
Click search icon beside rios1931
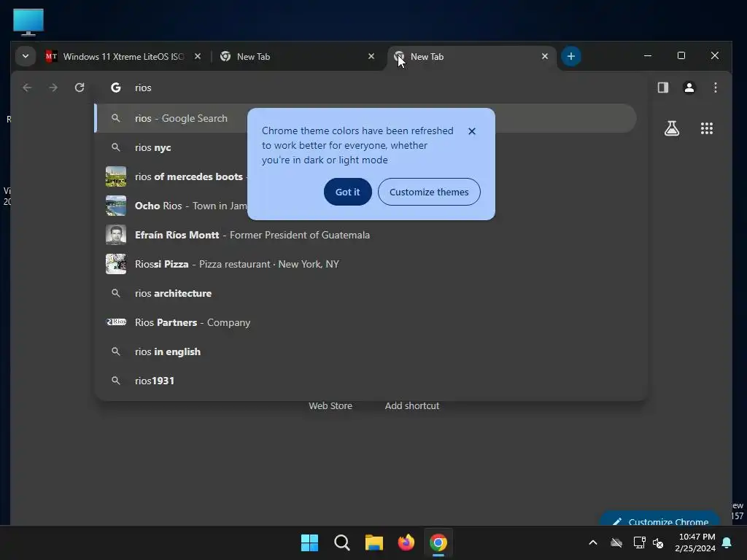coord(116,381)
